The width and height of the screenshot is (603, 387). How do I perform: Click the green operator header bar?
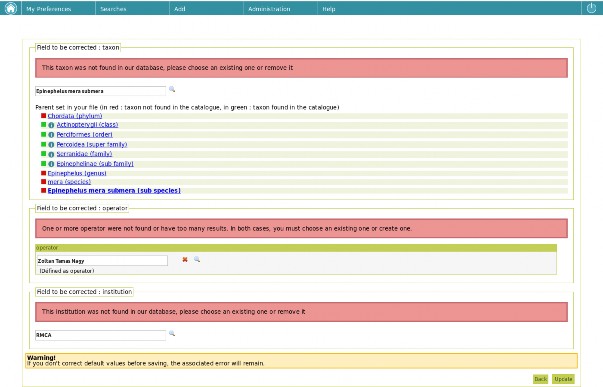coord(296,248)
